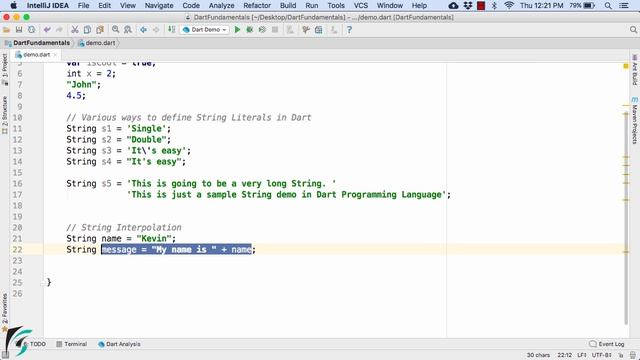640x360 pixels.
Task: Click the Synchronize toolbar icon
Action: point(31,30)
